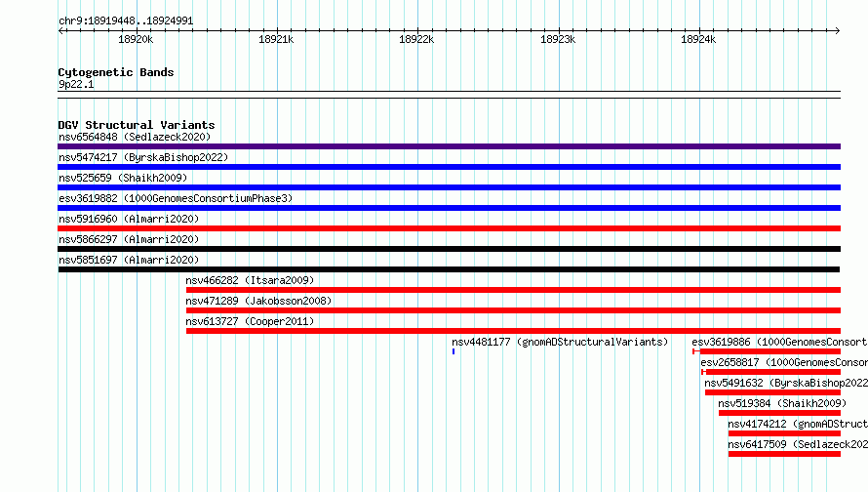This screenshot has height=492, width=868.
Task: Select the red nsv5916960 variant bar
Action: pos(449,228)
